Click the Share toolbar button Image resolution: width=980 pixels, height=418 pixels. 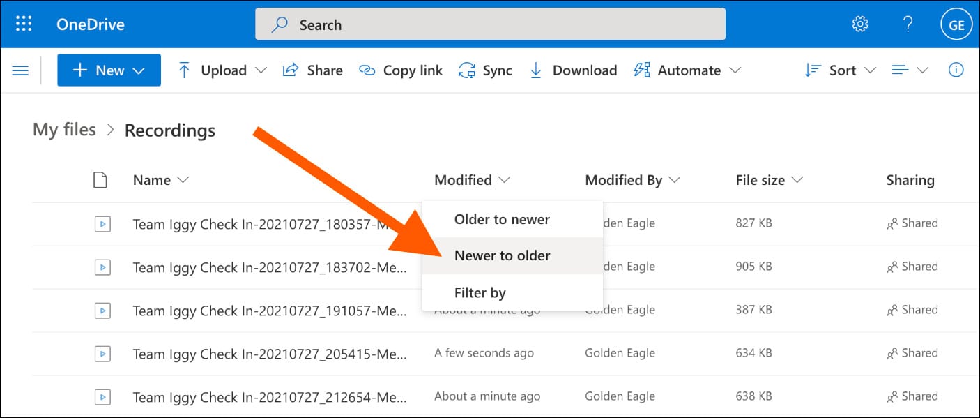tap(312, 70)
